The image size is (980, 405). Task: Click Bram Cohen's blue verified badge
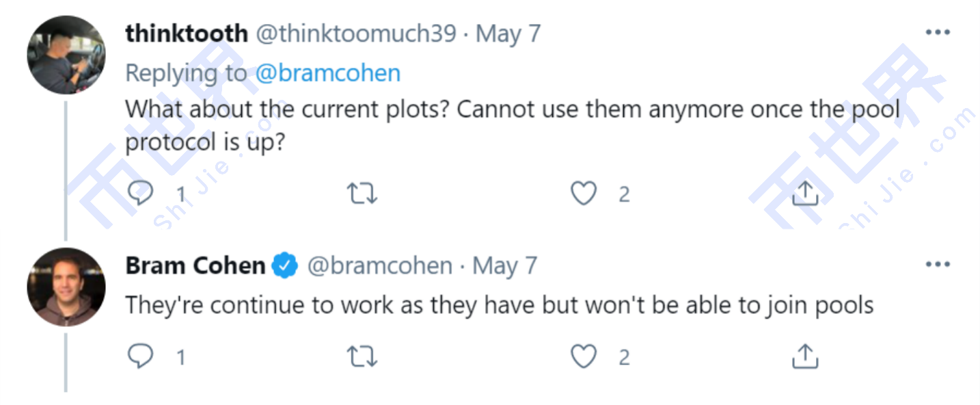[x=285, y=265]
